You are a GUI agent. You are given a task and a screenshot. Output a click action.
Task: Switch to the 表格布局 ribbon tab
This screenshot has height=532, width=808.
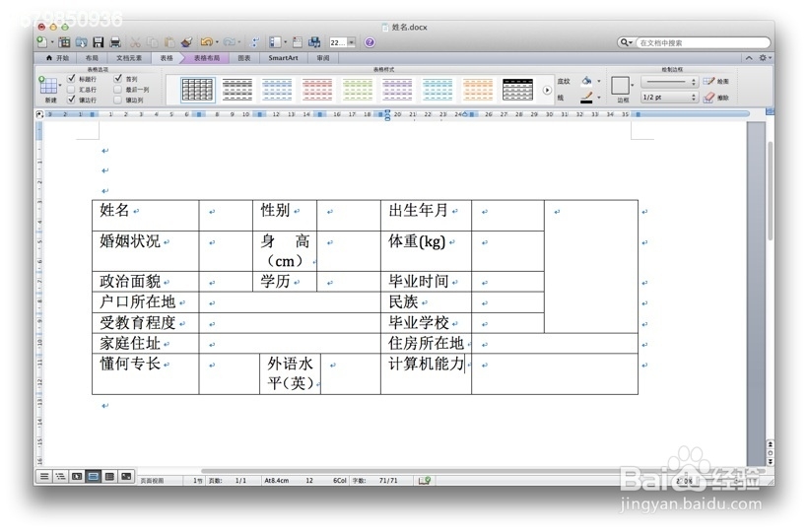tap(207, 58)
